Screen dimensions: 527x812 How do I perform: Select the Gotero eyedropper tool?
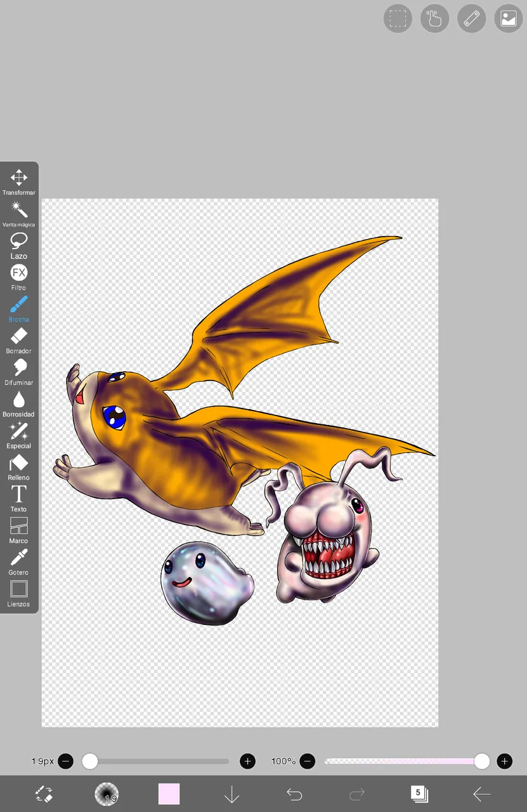tap(19, 563)
